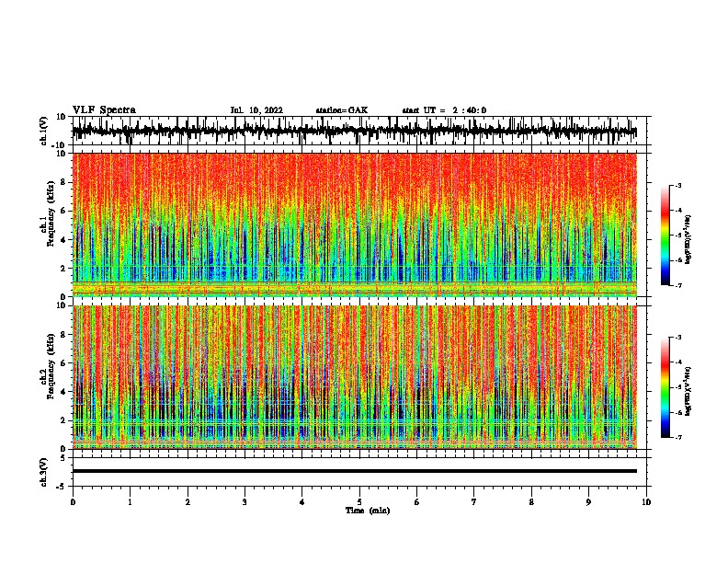This screenshot has height=563, width=728.
Task: Click the '-3' tick on ch.1 colorbar
Action: point(678,186)
